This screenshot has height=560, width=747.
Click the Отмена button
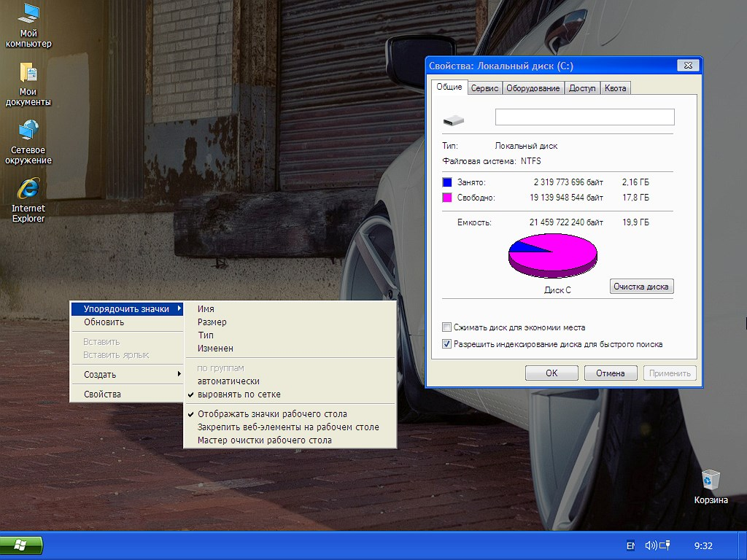click(611, 373)
